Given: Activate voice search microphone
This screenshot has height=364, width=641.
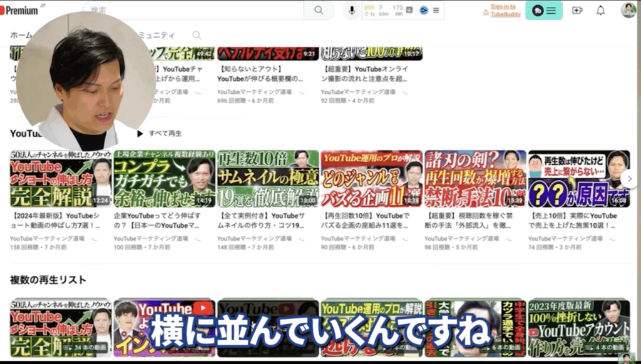Looking at the screenshot, I should tap(352, 10).
